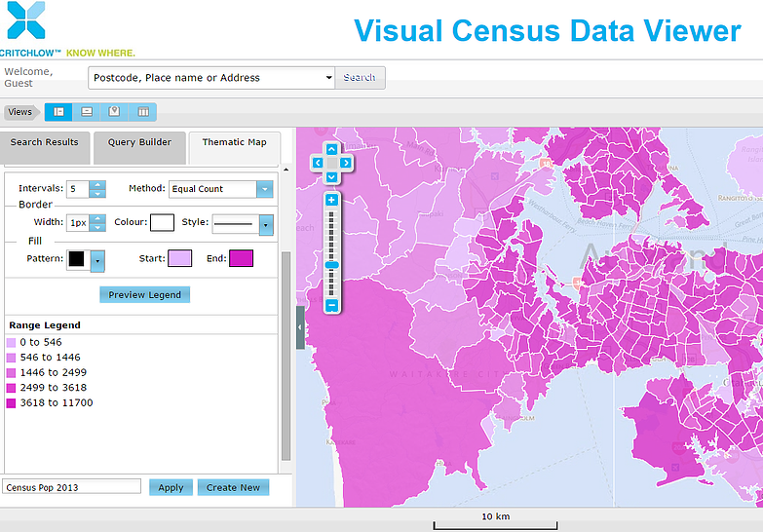Screen dimensions: 763x532
Task: Click the Views label
Action: click(20, 112)
